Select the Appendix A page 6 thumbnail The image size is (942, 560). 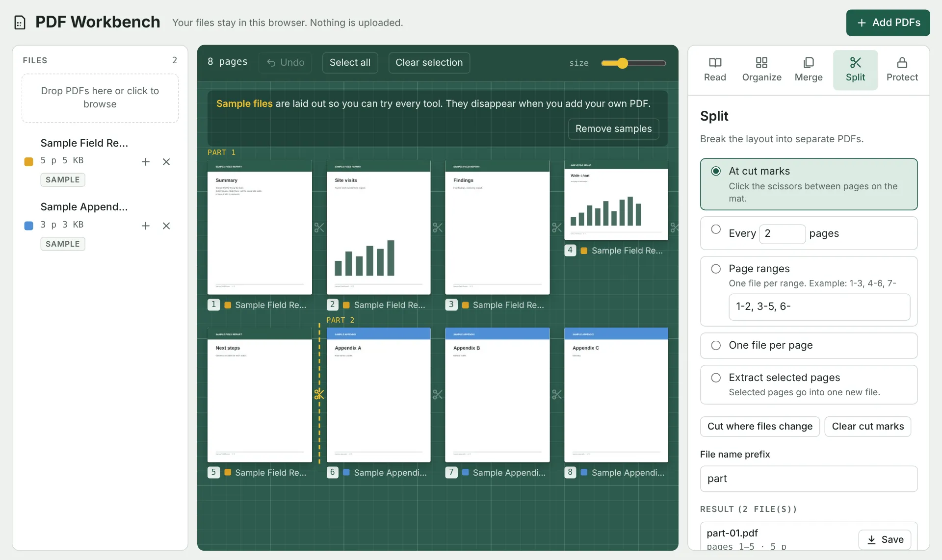378,395
